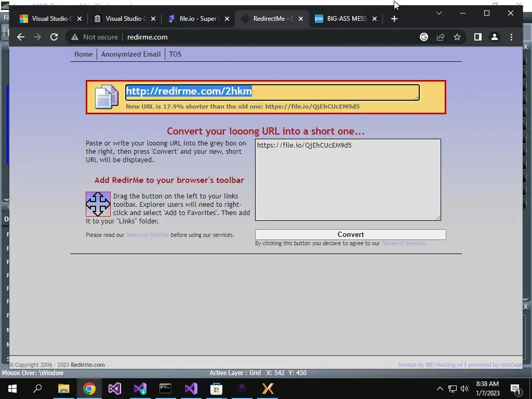Close the file.io tab
Image resolution: width=532 pixels, height=399 pixels.
pos(227,19)
